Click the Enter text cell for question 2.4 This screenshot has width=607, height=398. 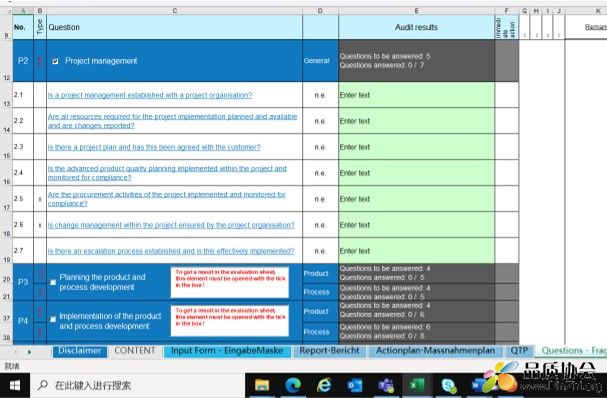coord(416,173)
